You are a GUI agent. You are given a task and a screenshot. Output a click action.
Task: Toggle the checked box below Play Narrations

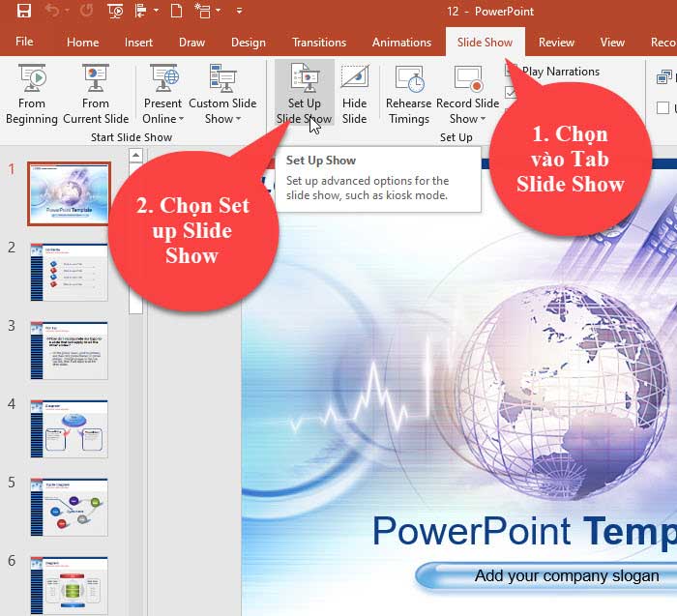point(512,92)
